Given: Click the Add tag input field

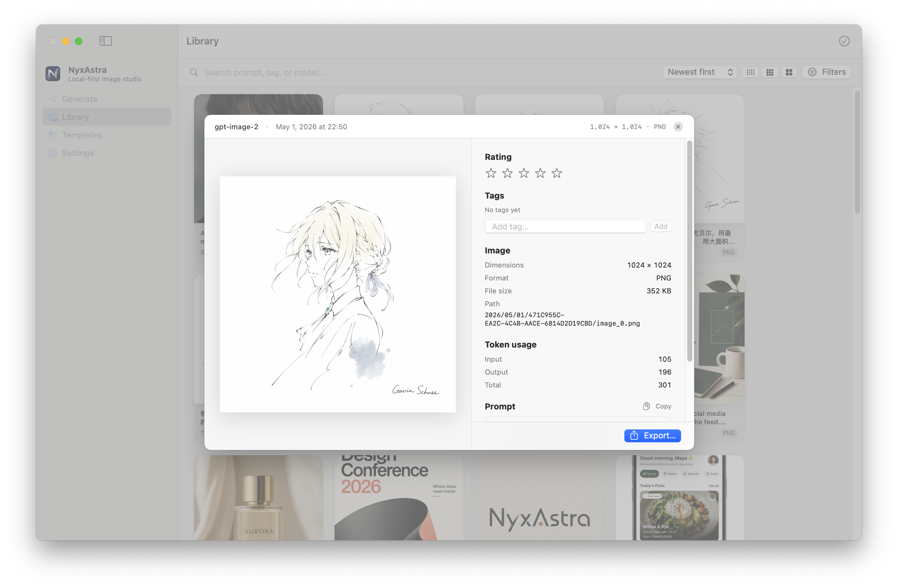Looking at the screenshot, I should pos(566,226).
